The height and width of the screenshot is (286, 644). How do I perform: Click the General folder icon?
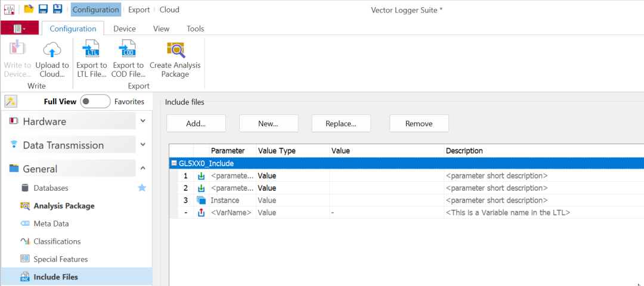click(14, 168)
